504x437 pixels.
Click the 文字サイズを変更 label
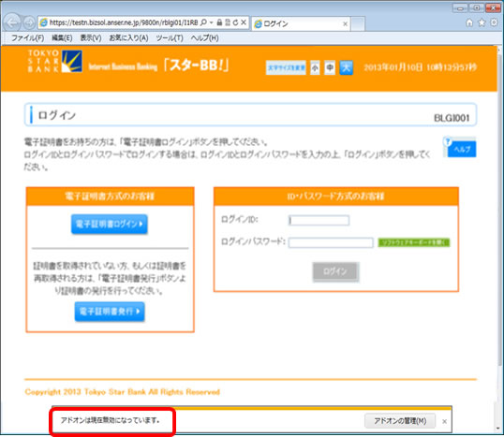tap(286, 67)
